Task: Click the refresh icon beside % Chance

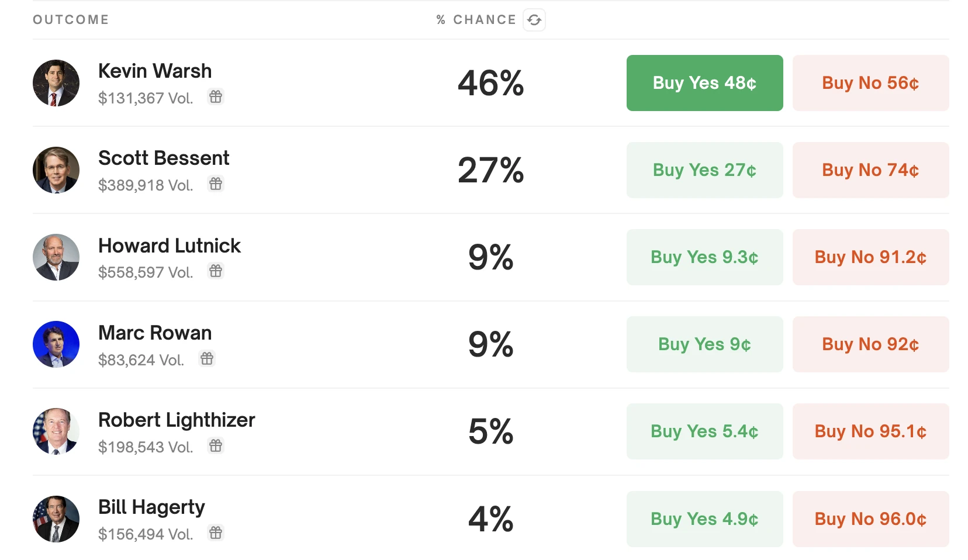Action: pos(534,20)
